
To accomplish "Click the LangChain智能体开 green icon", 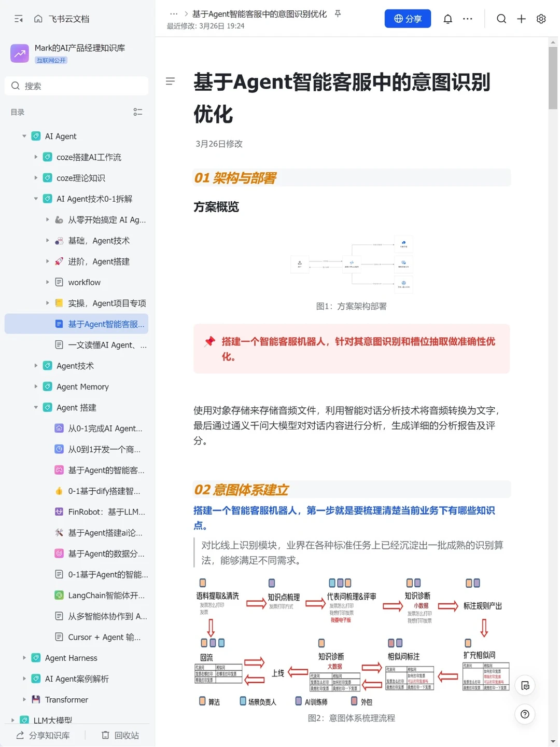I will (x=59, y=596).
